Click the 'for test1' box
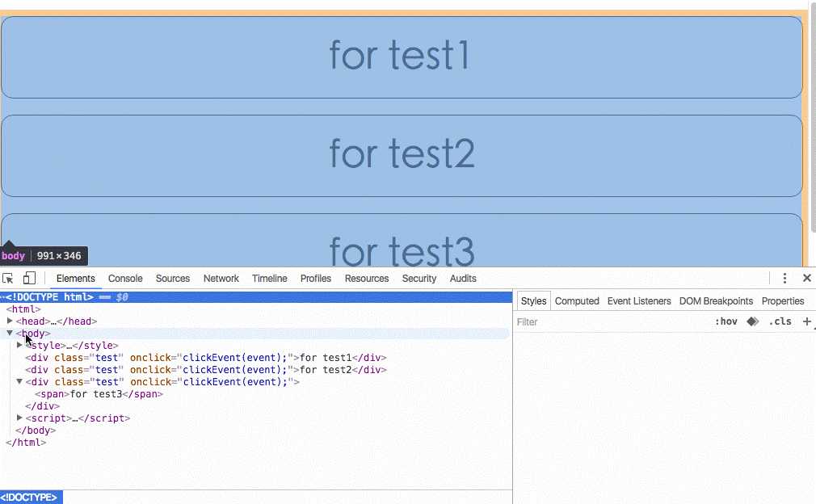 click(401, 57)
